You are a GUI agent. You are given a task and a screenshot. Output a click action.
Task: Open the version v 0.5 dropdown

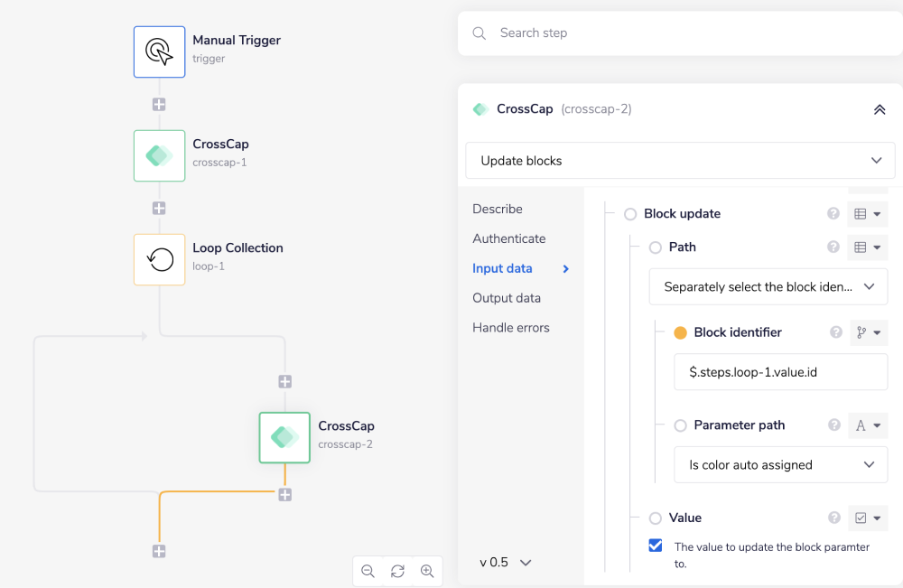(505, 563)
